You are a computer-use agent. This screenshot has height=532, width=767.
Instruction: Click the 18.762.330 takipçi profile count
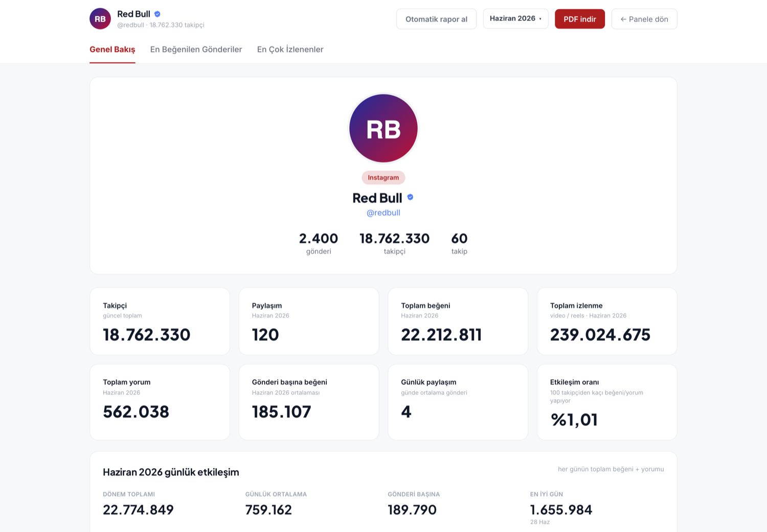(x=394, y=243)
